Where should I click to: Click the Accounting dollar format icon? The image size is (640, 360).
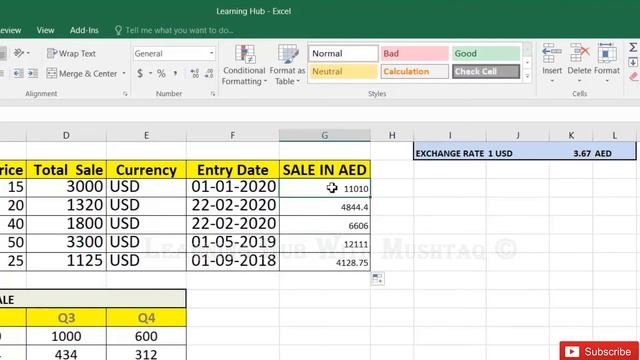coord(140,73)
